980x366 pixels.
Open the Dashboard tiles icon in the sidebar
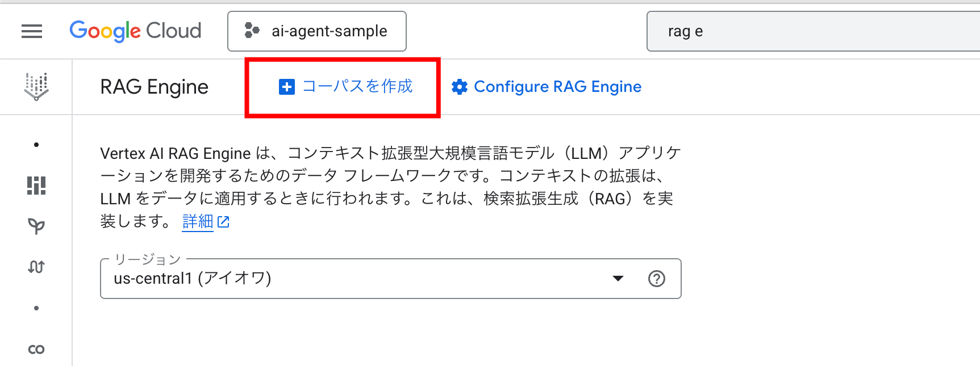(x=36, y=186)
